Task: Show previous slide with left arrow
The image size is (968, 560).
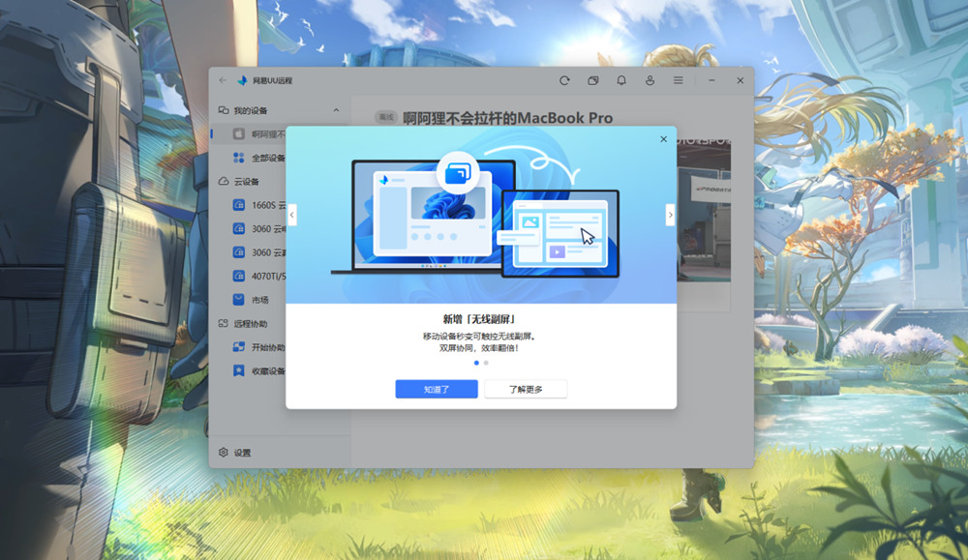Action: (292, 216)
